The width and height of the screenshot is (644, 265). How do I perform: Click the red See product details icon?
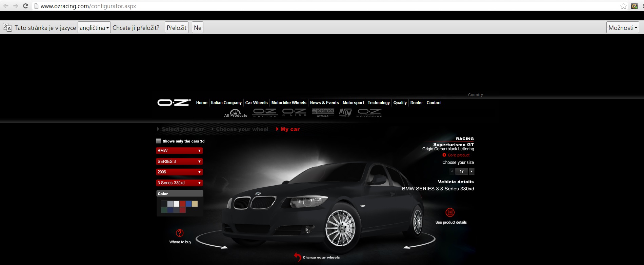click(x=450, y=213)
